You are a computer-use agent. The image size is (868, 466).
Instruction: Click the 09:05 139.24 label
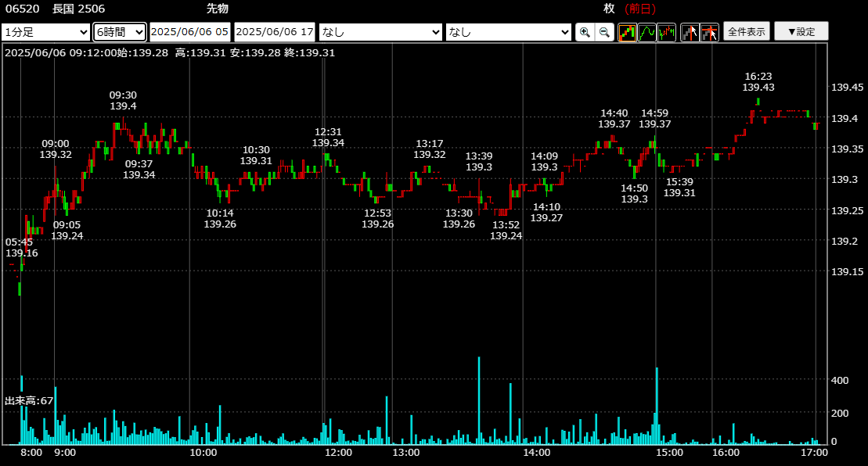pyautogui.click(x=67, y=231)
